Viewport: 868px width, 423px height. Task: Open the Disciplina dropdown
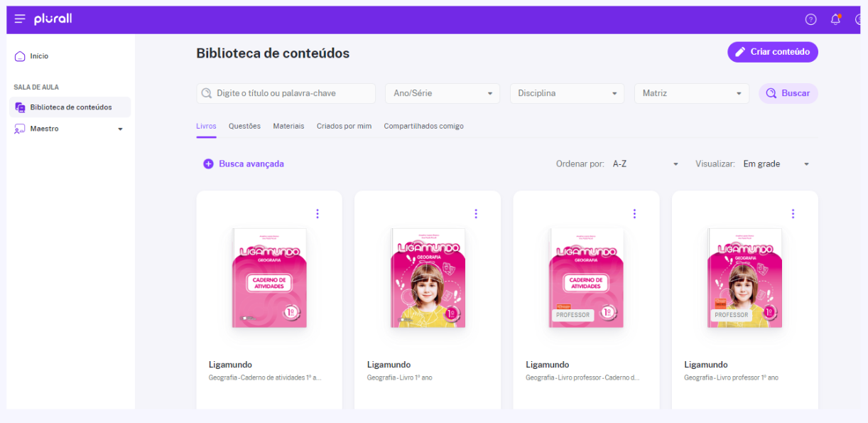tap(567, 93)
